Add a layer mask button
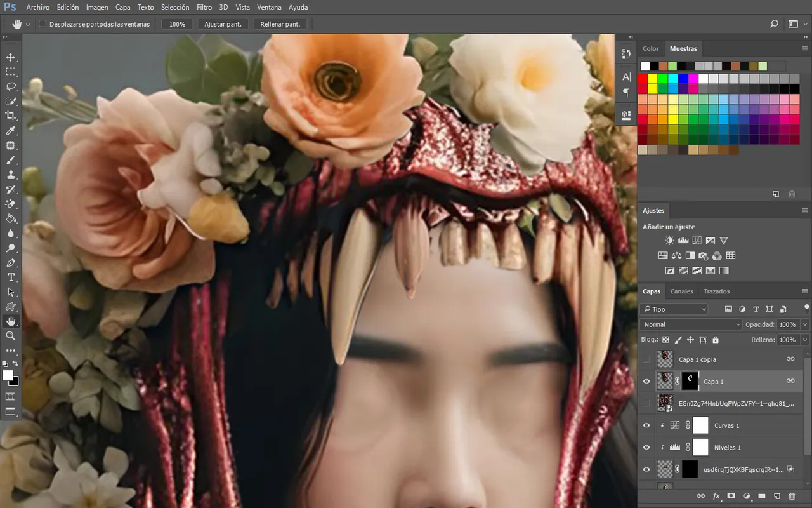Screen dimensions: 812x508 pyautogui.click(x=731, y=496)
